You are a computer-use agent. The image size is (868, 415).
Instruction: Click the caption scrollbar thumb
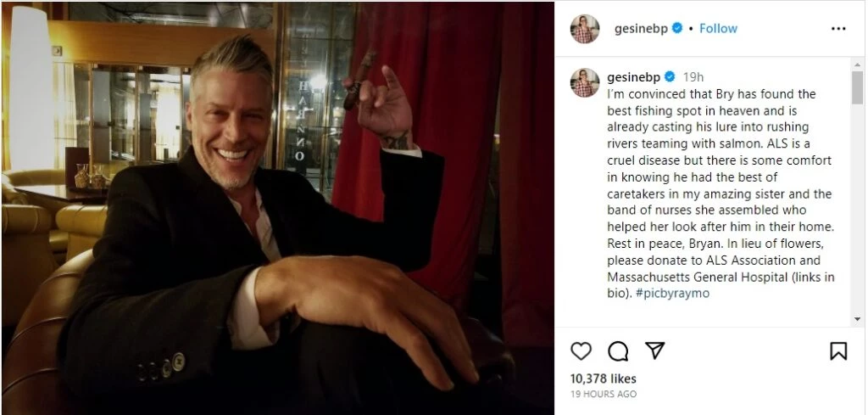pos(858,87)
